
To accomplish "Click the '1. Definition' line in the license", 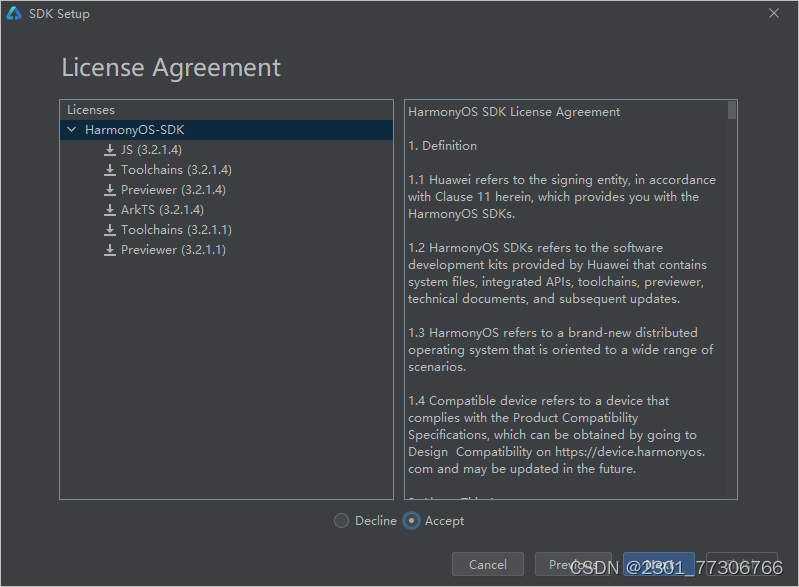I will 442,146.
